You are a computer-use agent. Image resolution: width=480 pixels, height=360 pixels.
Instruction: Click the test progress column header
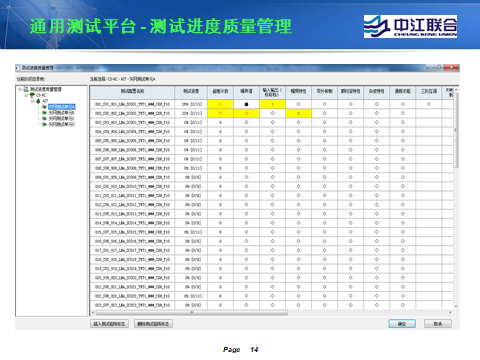[191, 91]
